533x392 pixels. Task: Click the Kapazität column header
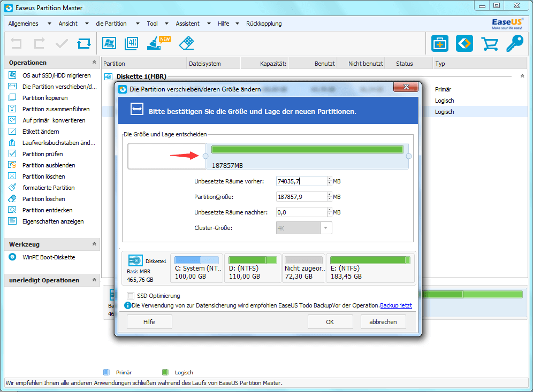point(264,64)
